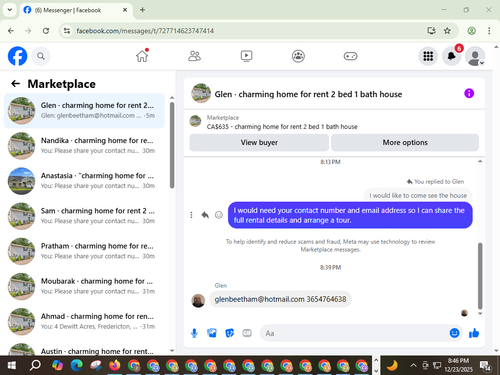Click the View buyer button
This screenshot has height=375, width=500.
click(x=259, y=143)
